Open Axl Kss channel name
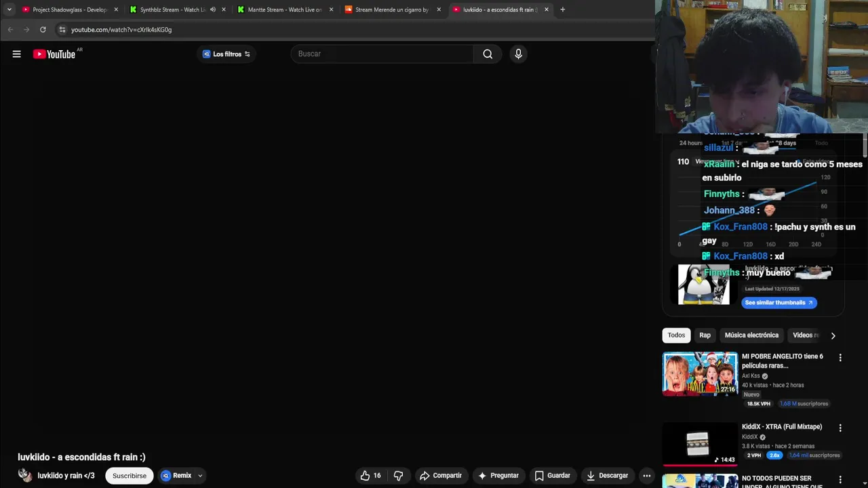The height and width of the screenshot is (488, 868). [x=751, y=376]
